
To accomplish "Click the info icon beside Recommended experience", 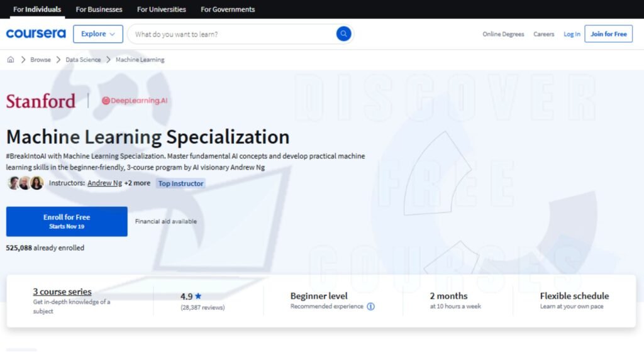I will 370,307.
